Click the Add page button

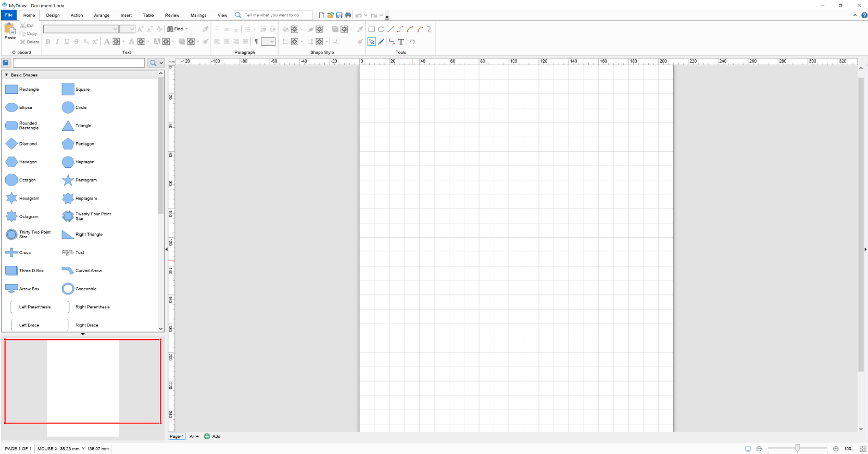point(212,436)
